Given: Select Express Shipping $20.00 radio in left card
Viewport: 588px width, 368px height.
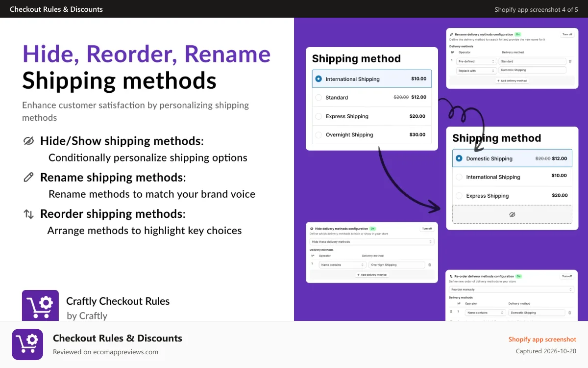Looking at the screenshot, I should click(x=318, y=116).
